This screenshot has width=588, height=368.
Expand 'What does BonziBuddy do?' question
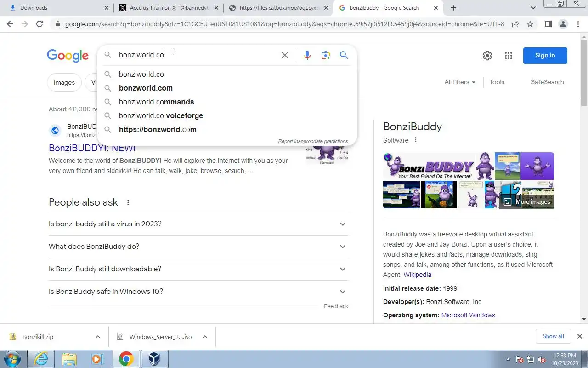point(198,247)
